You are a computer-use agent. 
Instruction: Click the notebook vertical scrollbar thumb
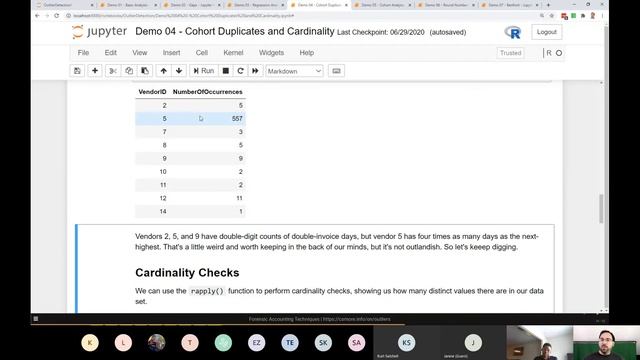(x=601, y=209)
